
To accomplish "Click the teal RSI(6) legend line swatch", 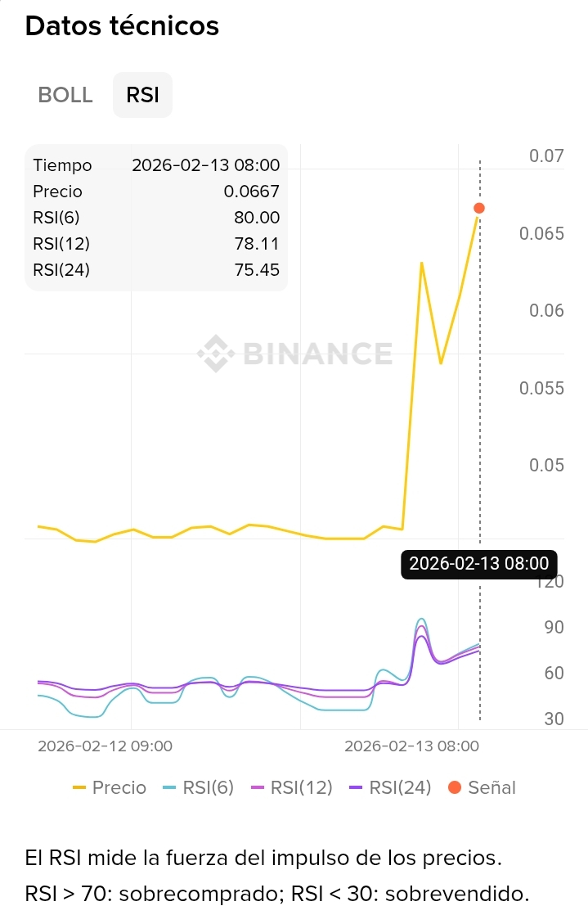I will pyautogui.click(x=169, y=787).
